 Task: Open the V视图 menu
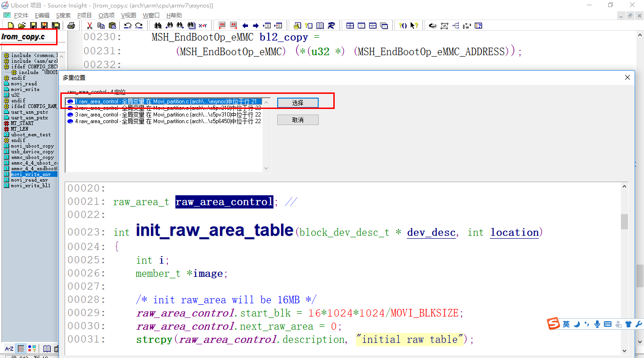tap(129, 16)
